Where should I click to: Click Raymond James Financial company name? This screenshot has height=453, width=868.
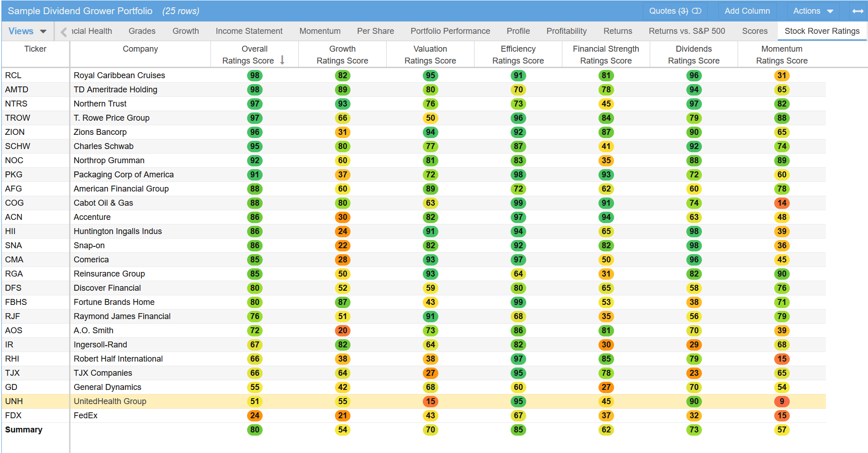122,316
